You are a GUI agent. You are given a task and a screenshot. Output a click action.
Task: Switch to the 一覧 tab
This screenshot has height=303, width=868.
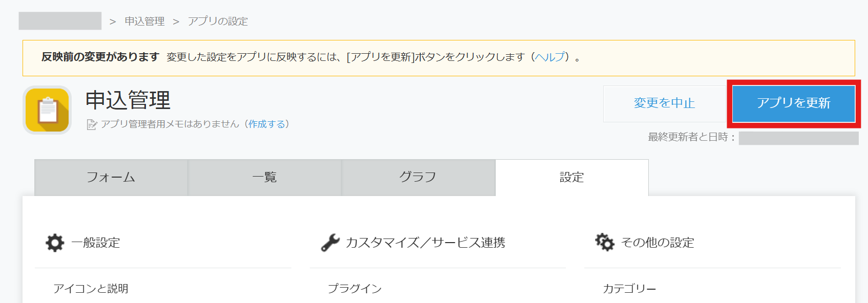click(265, 177)
